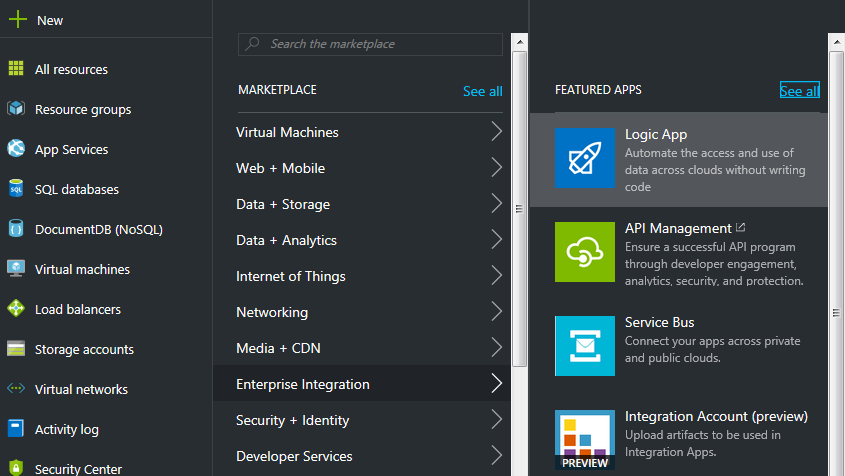The height and width of the screenshot is (476, 845).
Task: Select Security + Identity category text
Action: click(293, 420)
